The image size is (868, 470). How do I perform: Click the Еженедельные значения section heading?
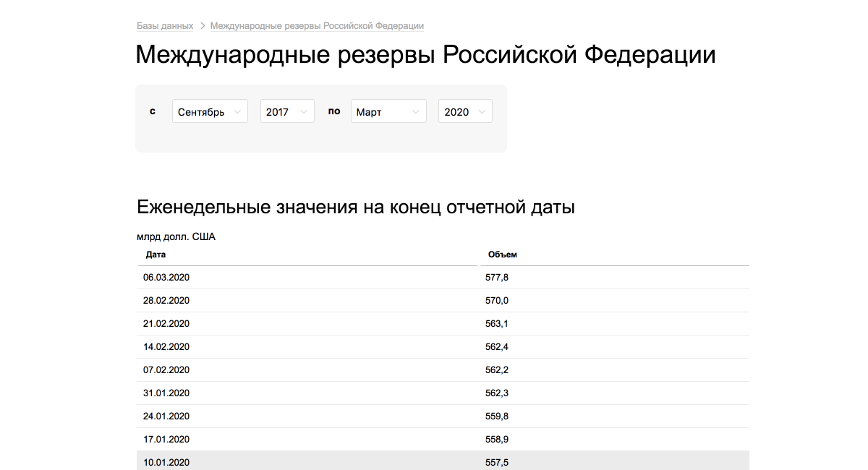point(354,206)
